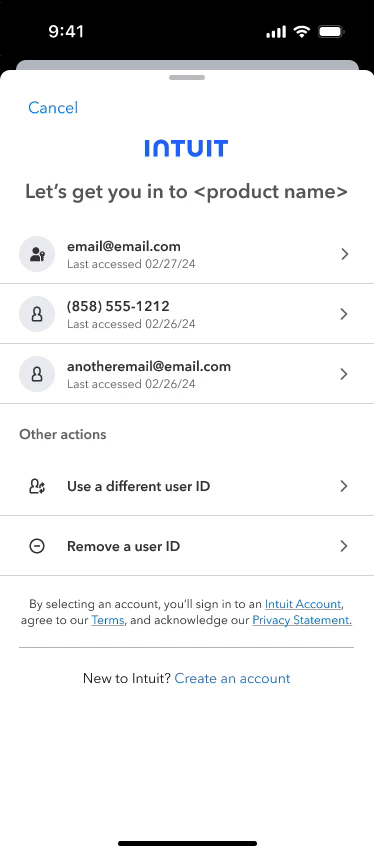Choose Remove a user ID option

187,546
